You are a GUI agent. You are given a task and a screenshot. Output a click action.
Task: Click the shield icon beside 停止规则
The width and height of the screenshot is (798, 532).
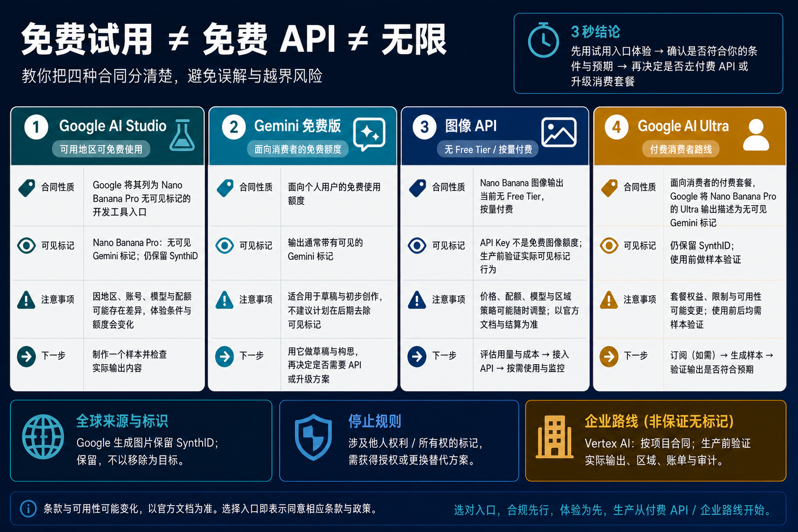(313, 437)
